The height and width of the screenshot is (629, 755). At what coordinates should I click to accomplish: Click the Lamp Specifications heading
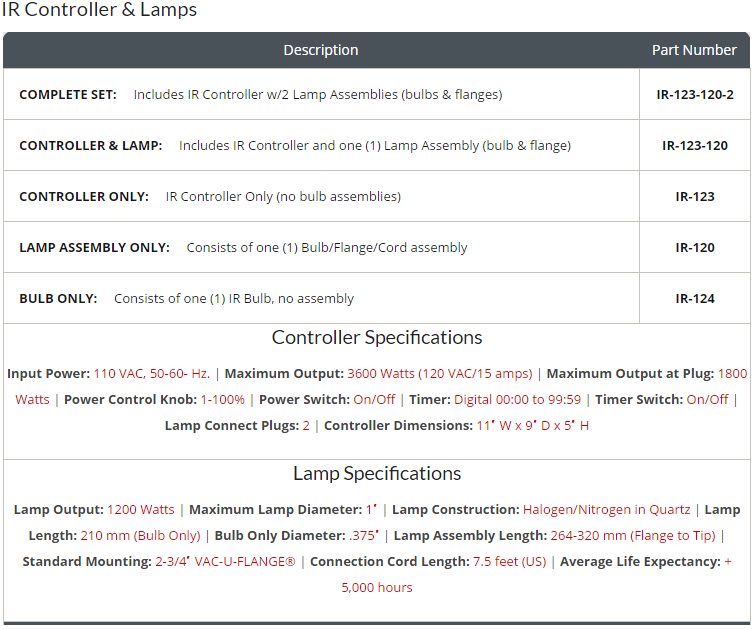pyautogui.click(x=377, y=474)
